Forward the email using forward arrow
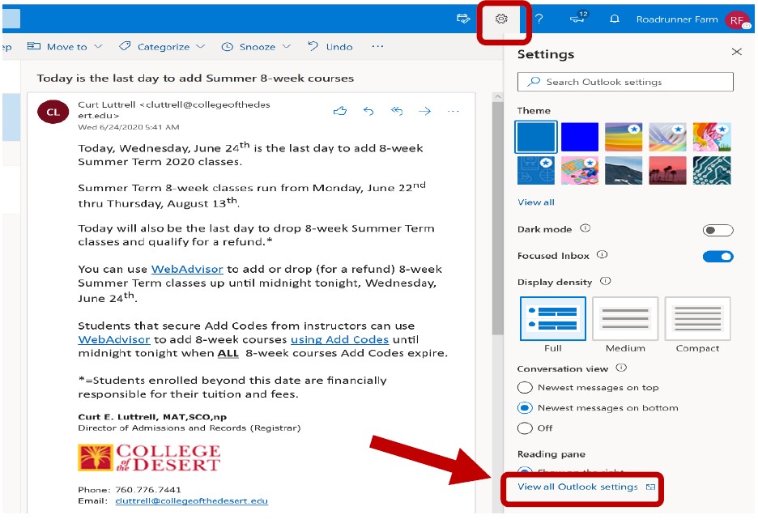758x532 pixels. pyautogui.click(x=424, y=111)
